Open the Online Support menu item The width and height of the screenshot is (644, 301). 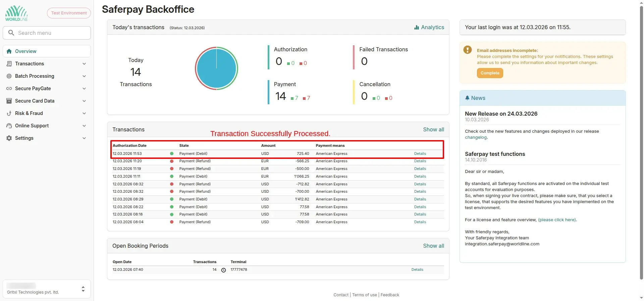[x=47, y=126]
